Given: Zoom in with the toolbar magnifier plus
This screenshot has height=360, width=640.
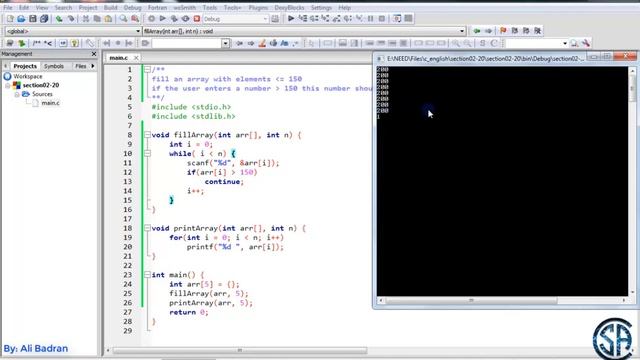Looking at the screenshot, I should pos(456,43).
